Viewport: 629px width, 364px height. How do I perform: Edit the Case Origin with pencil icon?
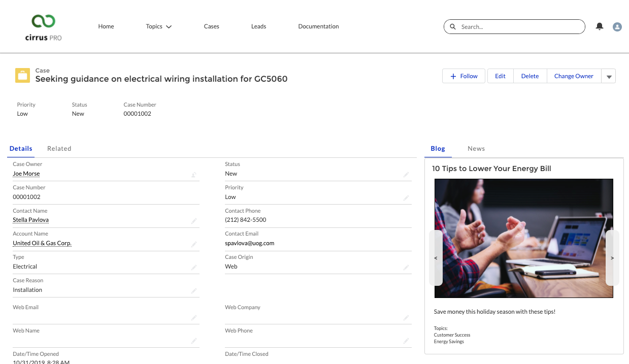406,268
